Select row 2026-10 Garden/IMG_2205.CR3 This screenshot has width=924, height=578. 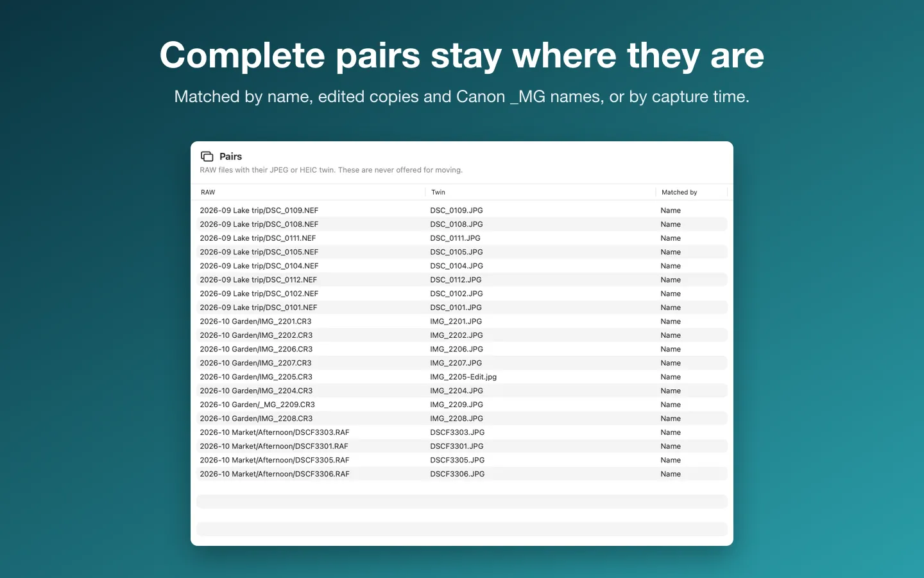462,377
